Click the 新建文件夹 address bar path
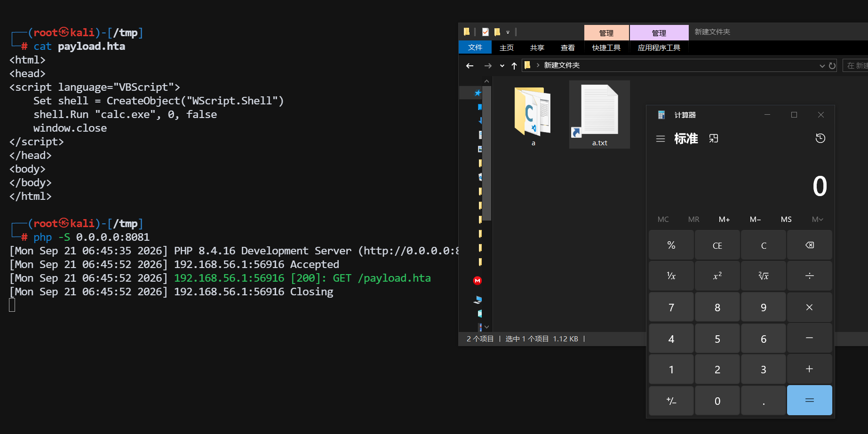 [x=562, y=65]
